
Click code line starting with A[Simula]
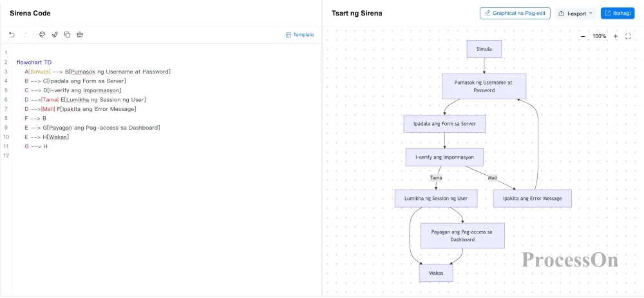[97, 72]
